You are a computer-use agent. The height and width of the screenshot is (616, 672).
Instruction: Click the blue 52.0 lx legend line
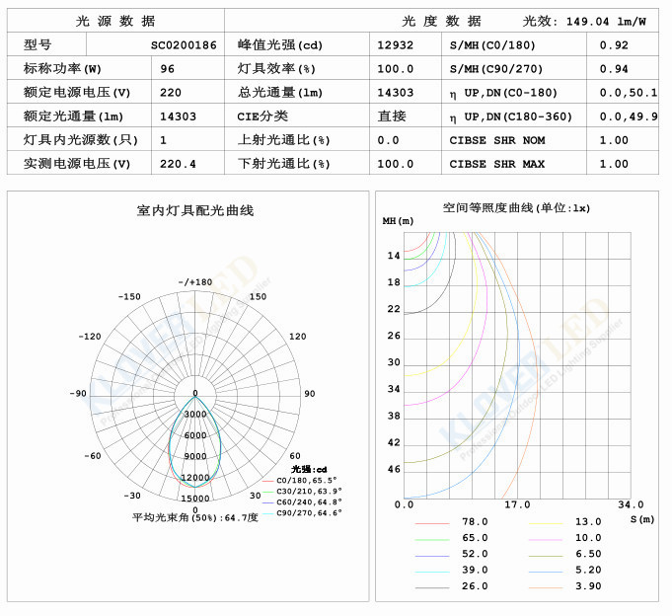tap(432, 556)
